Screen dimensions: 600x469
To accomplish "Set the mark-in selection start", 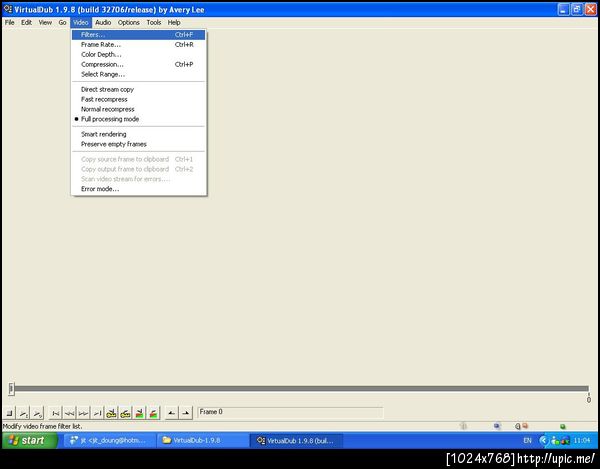I will point(172,413).
